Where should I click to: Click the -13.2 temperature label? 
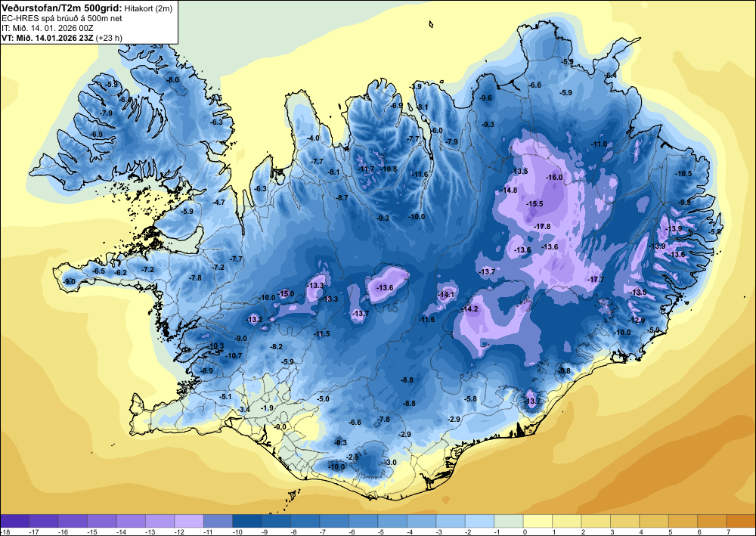[x=254, y=320]
